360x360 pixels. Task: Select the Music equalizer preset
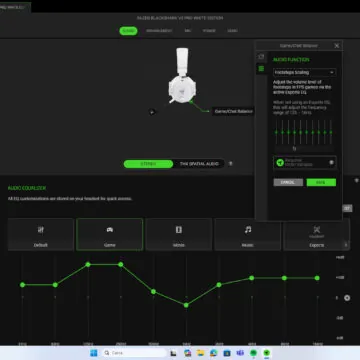click(x=248, y=234)
